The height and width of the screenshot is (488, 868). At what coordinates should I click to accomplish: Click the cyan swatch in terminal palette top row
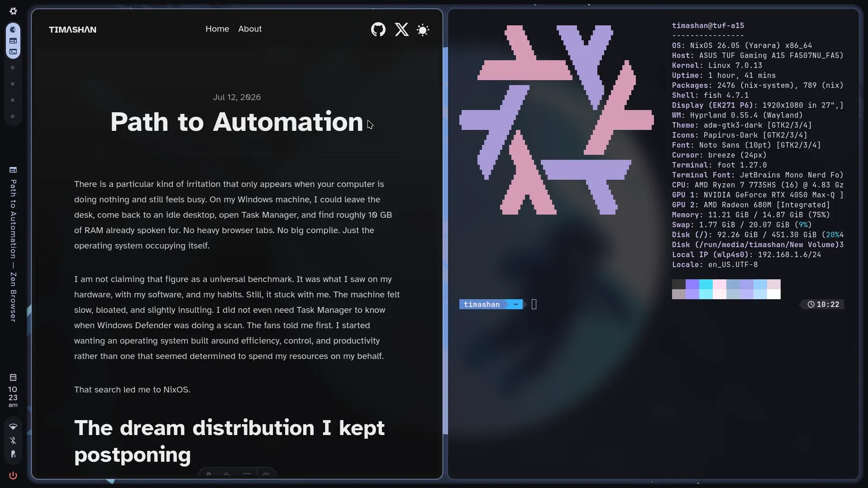pyautogui.click(x=706, y=284)
